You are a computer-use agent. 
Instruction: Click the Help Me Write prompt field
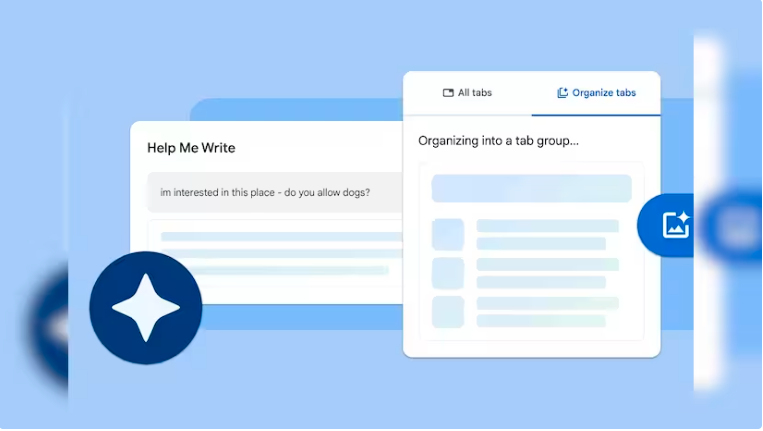tap(275, 192)
